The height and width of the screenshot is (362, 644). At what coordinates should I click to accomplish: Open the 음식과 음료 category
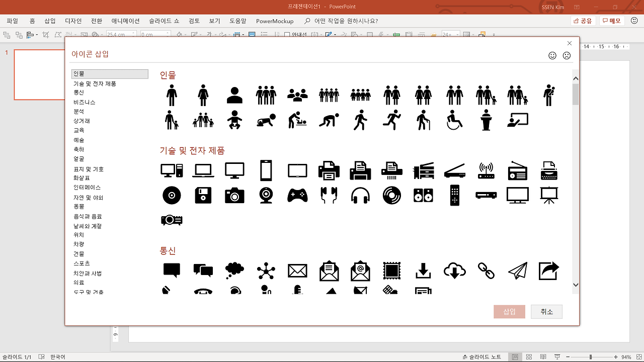pyautogui.click(x=88, y=216)
